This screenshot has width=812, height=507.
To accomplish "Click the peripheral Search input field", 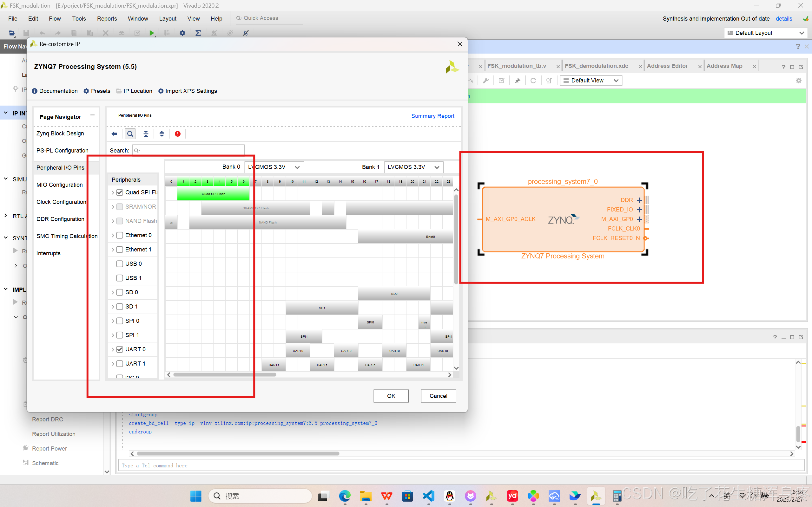I will (188, 151).
